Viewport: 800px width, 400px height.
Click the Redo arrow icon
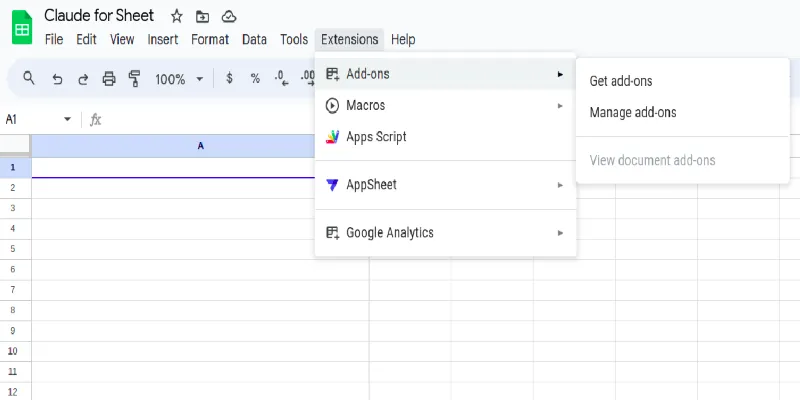click(x=83, y=79)
